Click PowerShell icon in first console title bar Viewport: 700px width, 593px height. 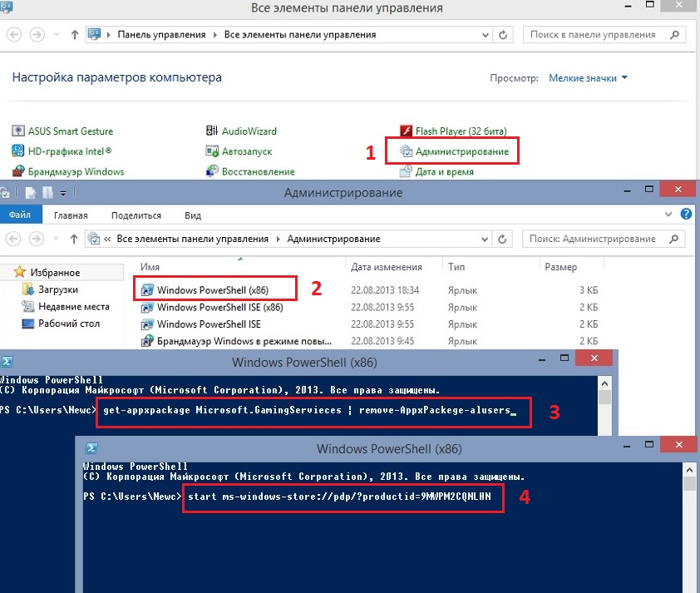[x=7, y=361]
